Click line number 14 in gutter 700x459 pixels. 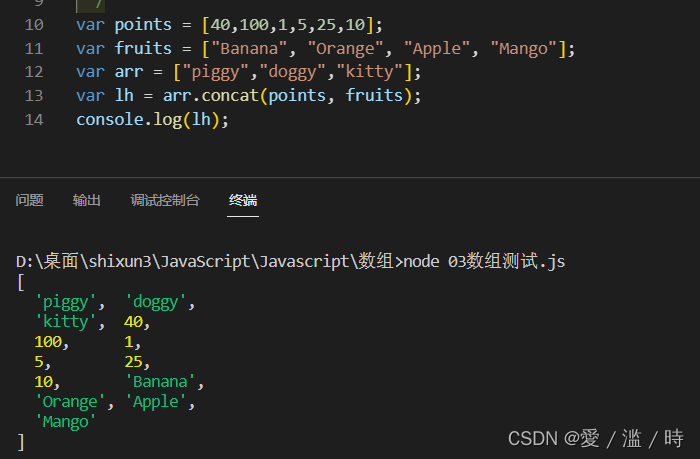point(34,120)
